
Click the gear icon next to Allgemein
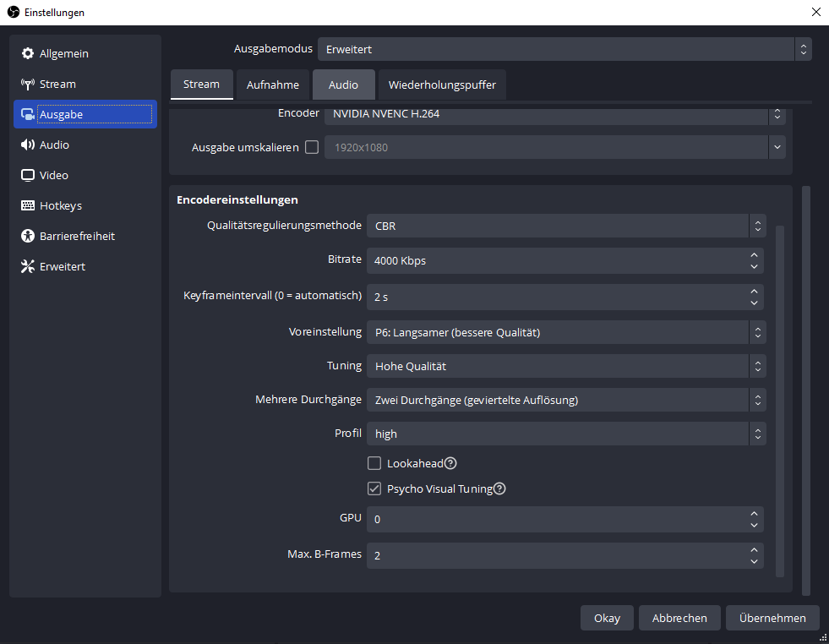tap(27, 54)
